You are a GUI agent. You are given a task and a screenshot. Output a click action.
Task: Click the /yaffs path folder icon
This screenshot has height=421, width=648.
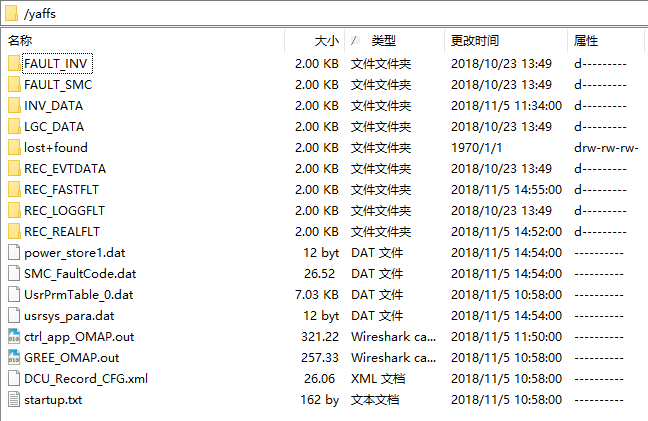tap(12, 13)
